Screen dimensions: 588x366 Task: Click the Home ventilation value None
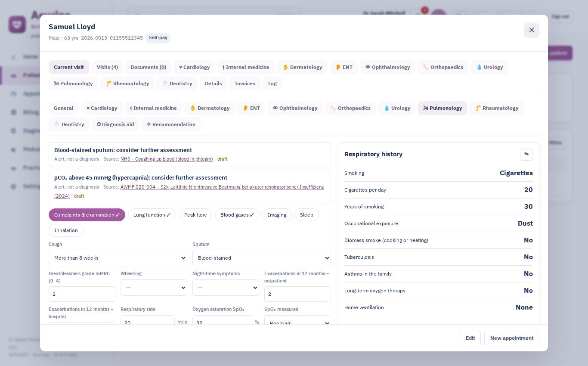[524, 307]
